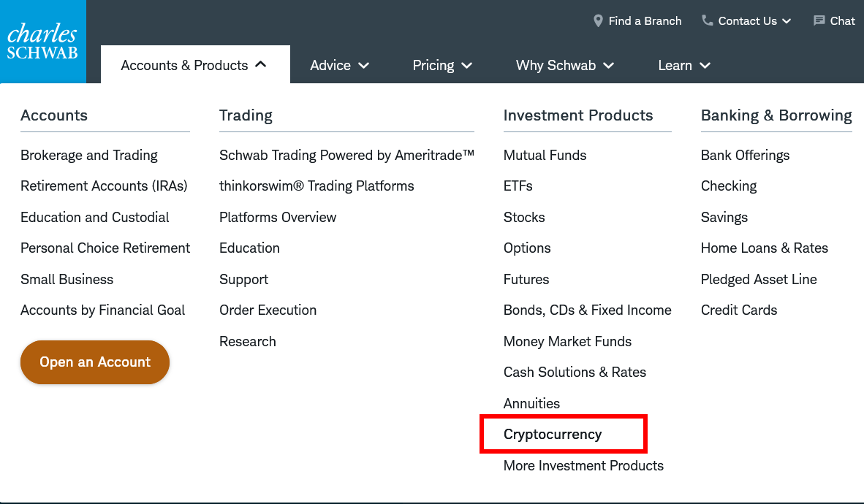864x504 pixels.
Task: Expand the Advice dropdown
Action: pyautogui.click(x=339, y=66)
